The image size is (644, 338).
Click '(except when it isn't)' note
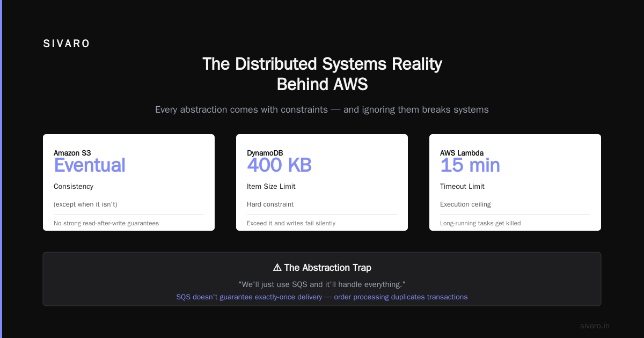coord(85,204)
